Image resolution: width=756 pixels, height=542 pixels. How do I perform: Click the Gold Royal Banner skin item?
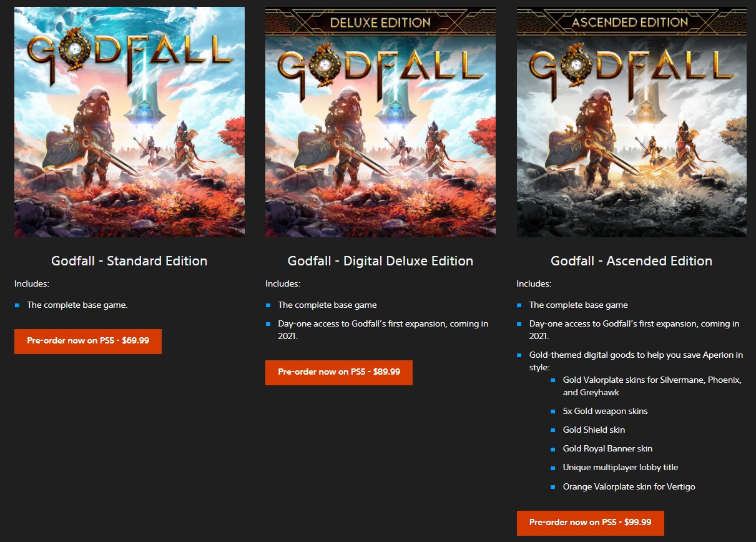tap(607, 449)
